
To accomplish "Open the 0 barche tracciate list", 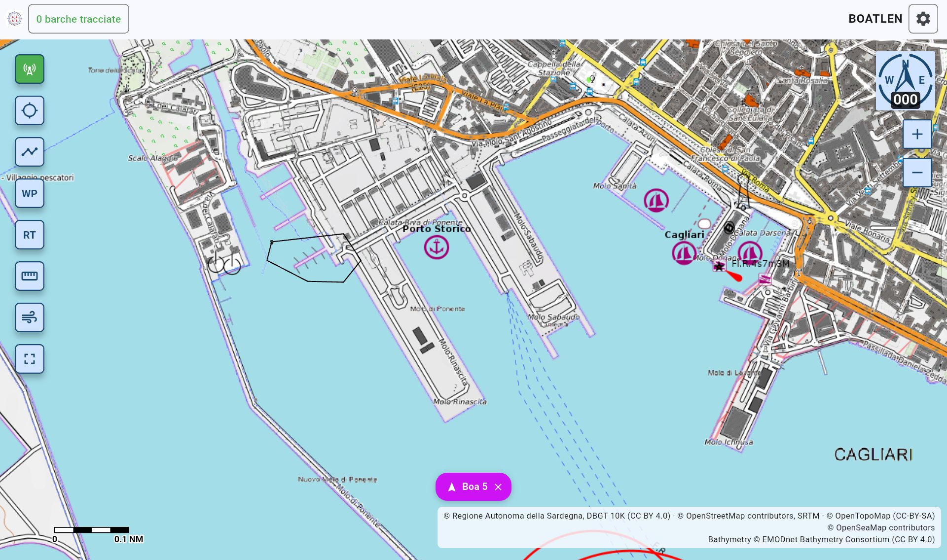I will (x=78, y=19).
